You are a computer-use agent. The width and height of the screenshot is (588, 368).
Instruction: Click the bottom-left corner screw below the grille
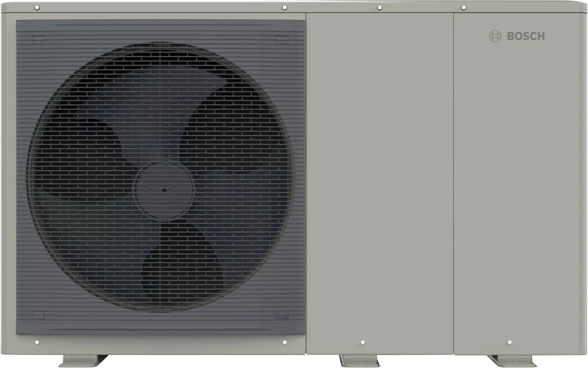click(x=37, y=342)
